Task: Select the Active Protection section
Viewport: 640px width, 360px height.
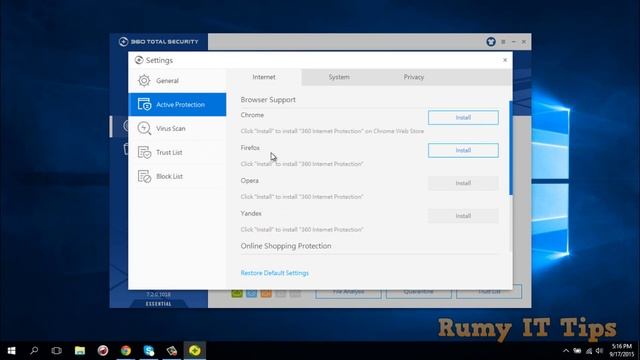Action: pos(177,104)
